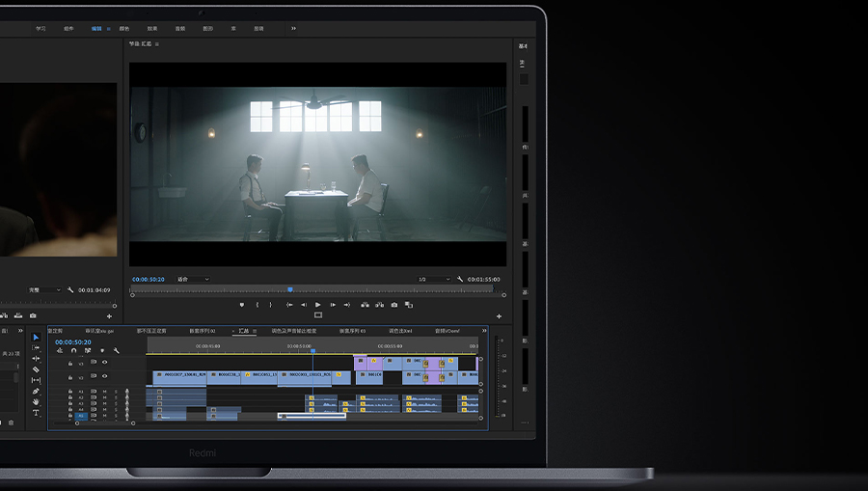Toggle lock on lower video track
The width and height of the screenshot is (868, 491).
coord(70,377)
